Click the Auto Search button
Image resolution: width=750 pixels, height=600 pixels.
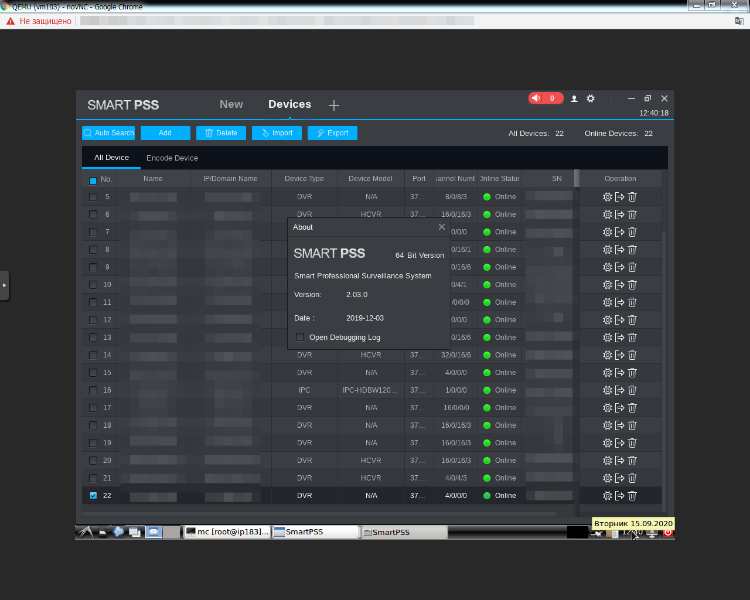tap(108, 133)
